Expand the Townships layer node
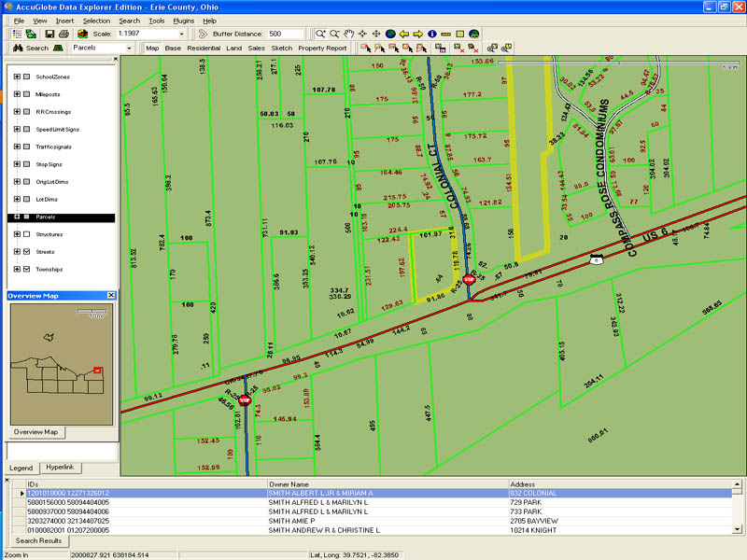 click(17, 269)
